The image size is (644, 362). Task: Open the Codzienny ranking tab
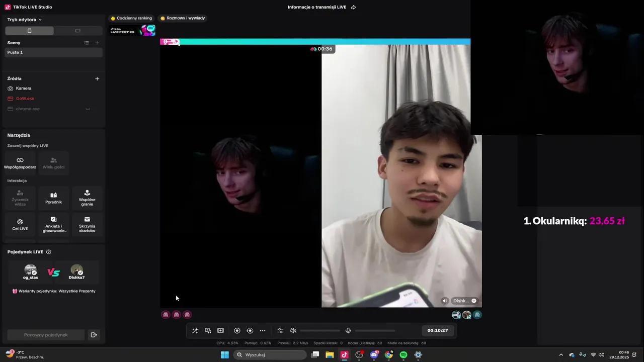[x=131, y=18]
